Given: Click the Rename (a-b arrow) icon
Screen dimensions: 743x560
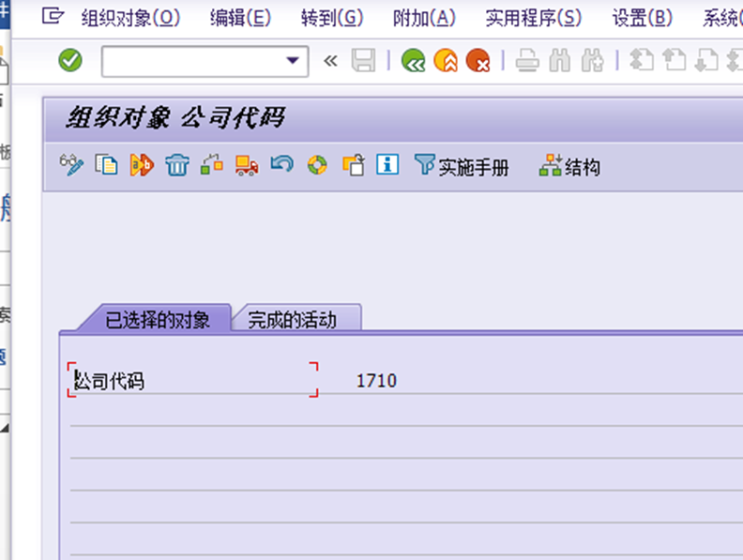Looking at the screenshot, I should click(x=142, y=165).
